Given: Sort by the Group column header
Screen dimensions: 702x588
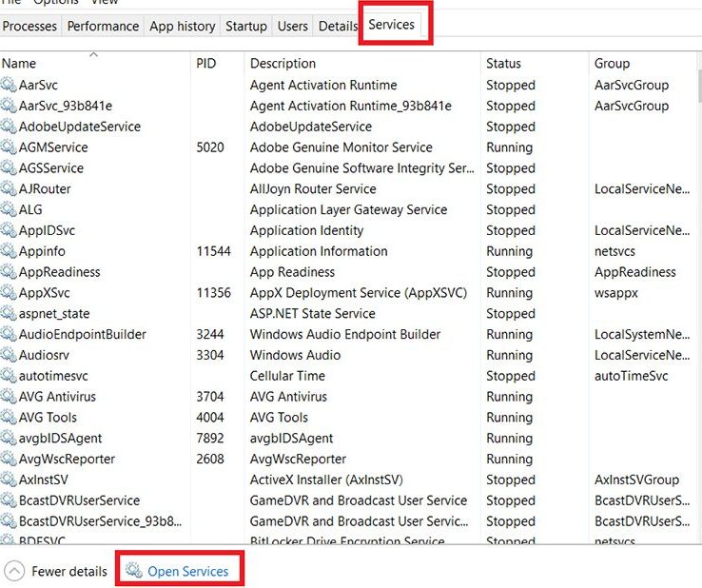Looking at the screenshot, I should (642, 63).
